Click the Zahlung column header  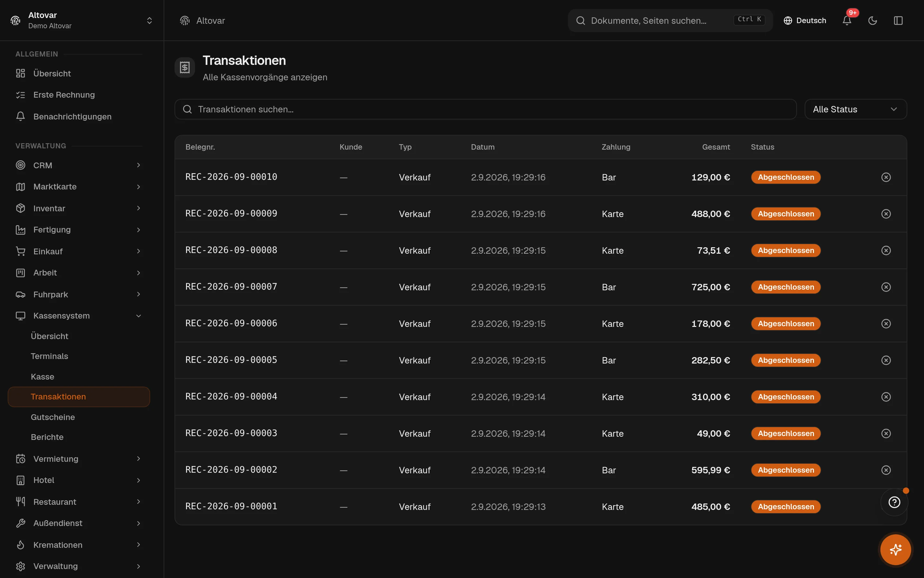pos(616,147)
